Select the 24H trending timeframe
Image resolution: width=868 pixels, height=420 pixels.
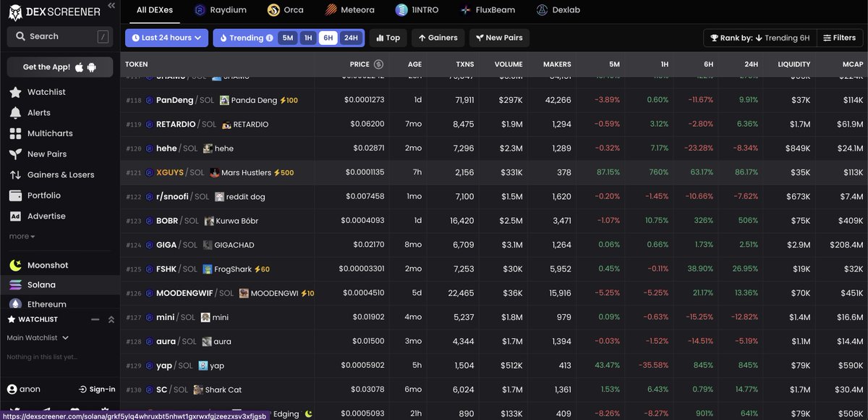tap(351, 38)
